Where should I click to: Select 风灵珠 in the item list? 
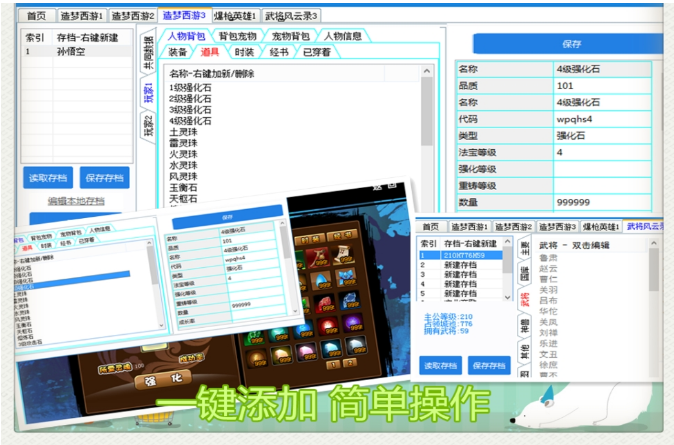[x=184, y=177]
